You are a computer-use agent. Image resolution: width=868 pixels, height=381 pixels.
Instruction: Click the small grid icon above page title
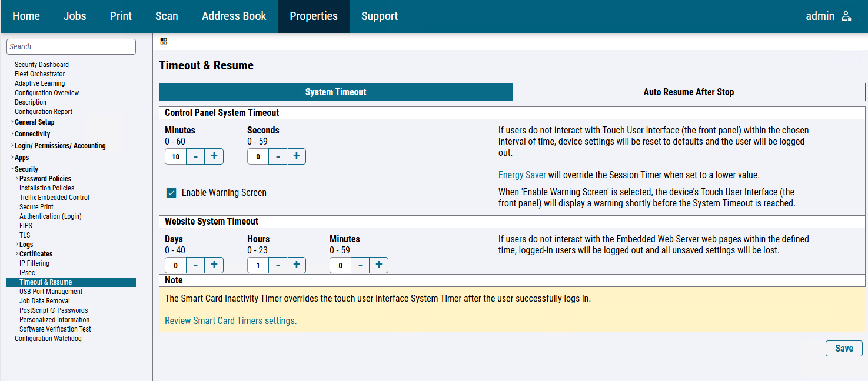pyautogui.click(x=164, y=41)
